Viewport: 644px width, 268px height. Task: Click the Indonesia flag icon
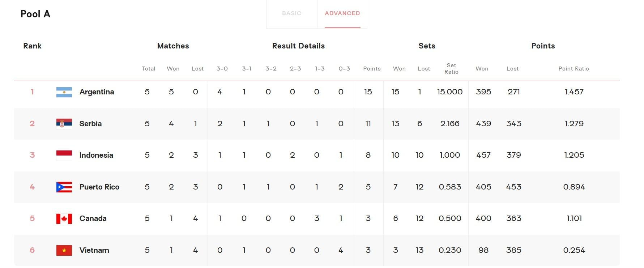point(64,156)
